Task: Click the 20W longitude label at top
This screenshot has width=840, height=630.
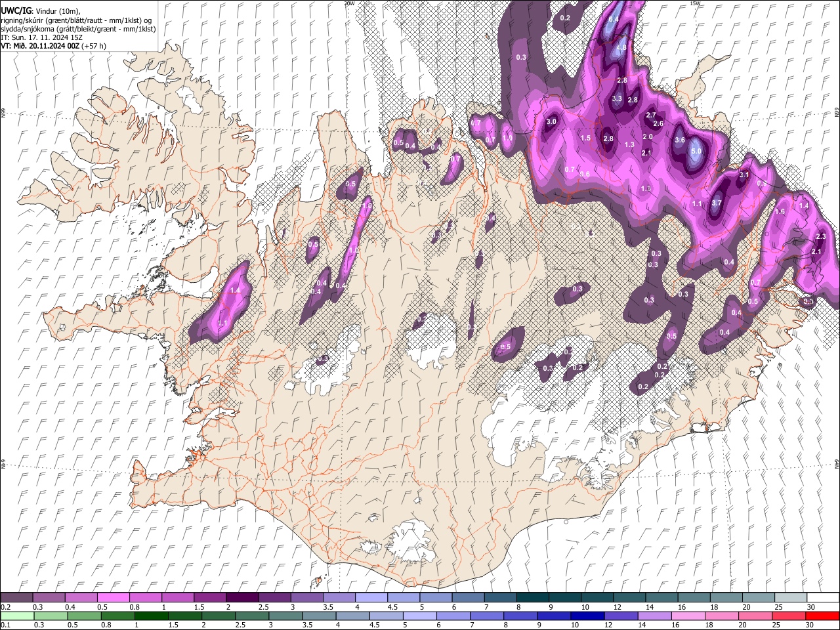Action: [349, 3]
